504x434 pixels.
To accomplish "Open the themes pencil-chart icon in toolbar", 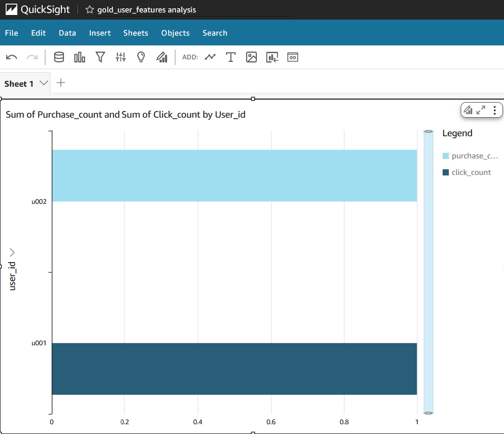I will 161,57.
